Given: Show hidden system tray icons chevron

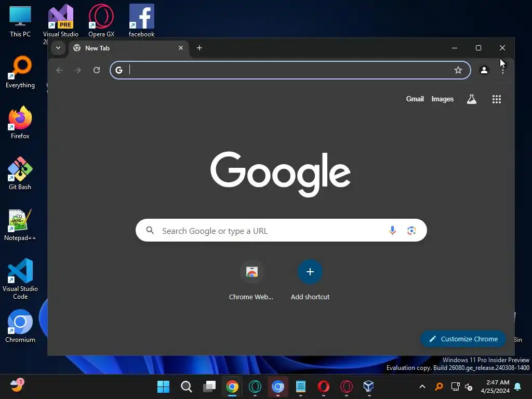Looking at the screenshot, I should (x=422, y=387).
